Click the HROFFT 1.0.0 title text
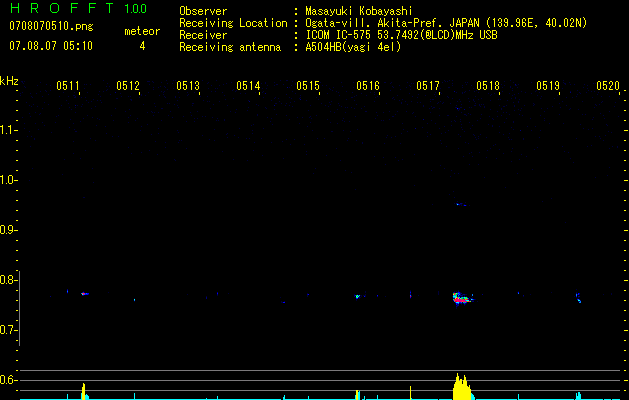Viewport: 629px width, 400px height. (78, 8)
